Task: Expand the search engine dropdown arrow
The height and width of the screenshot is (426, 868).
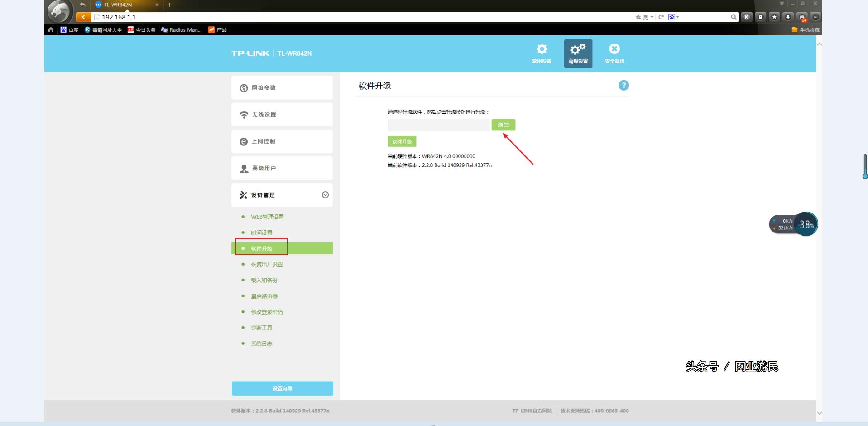Action: 678,17
